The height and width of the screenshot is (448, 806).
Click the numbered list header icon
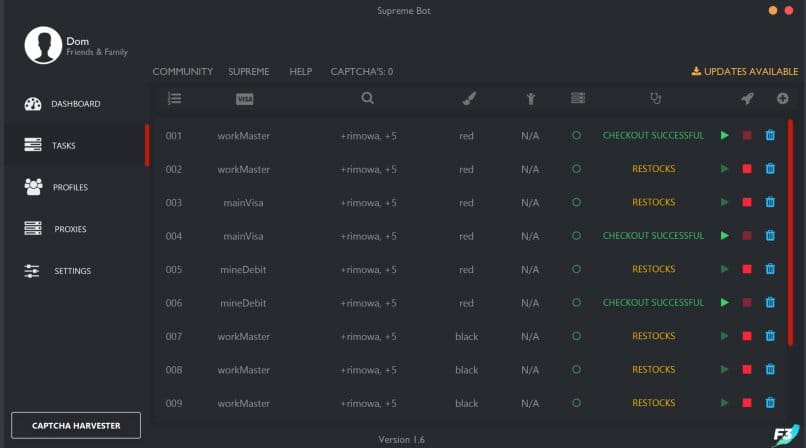pyautogui.click(x=174, y=98)
